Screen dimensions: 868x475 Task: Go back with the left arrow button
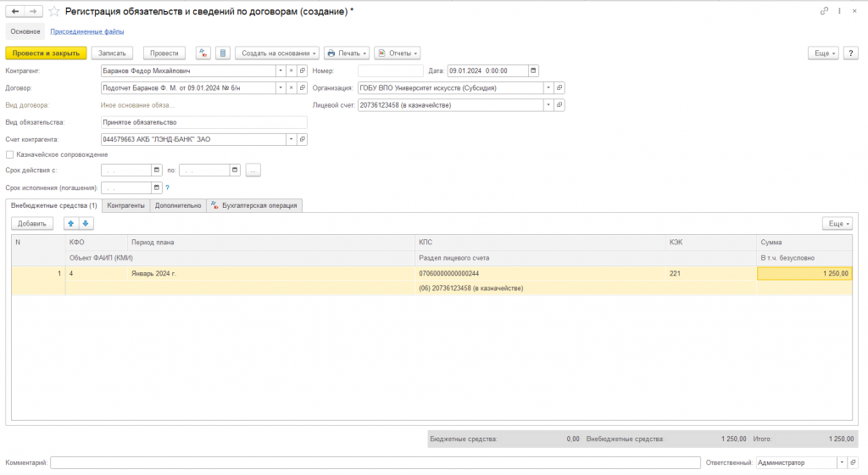(15, 11)
